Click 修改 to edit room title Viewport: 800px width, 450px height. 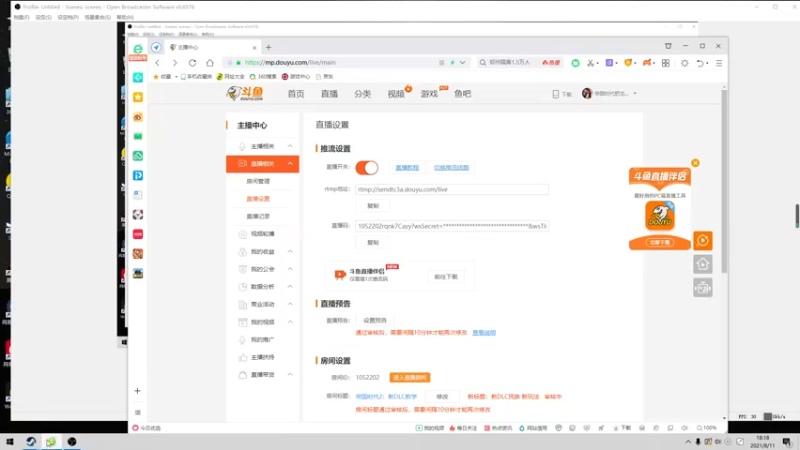pos(442,396)
